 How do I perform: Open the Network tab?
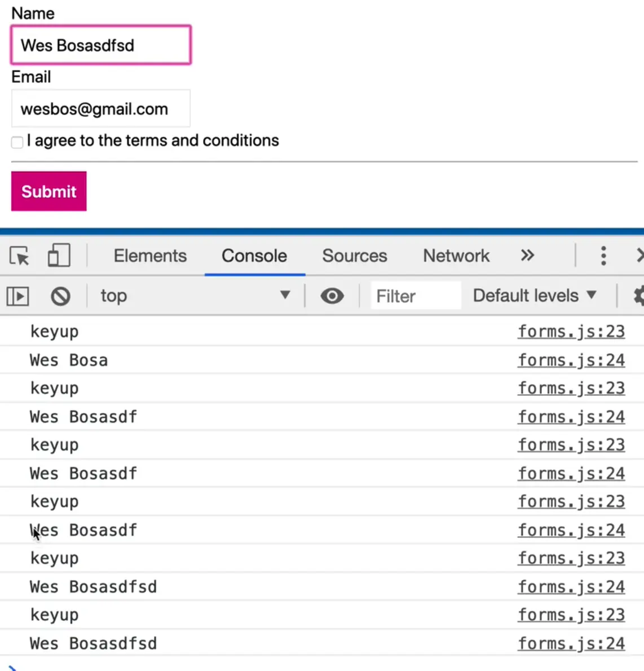tap(456, 256)
